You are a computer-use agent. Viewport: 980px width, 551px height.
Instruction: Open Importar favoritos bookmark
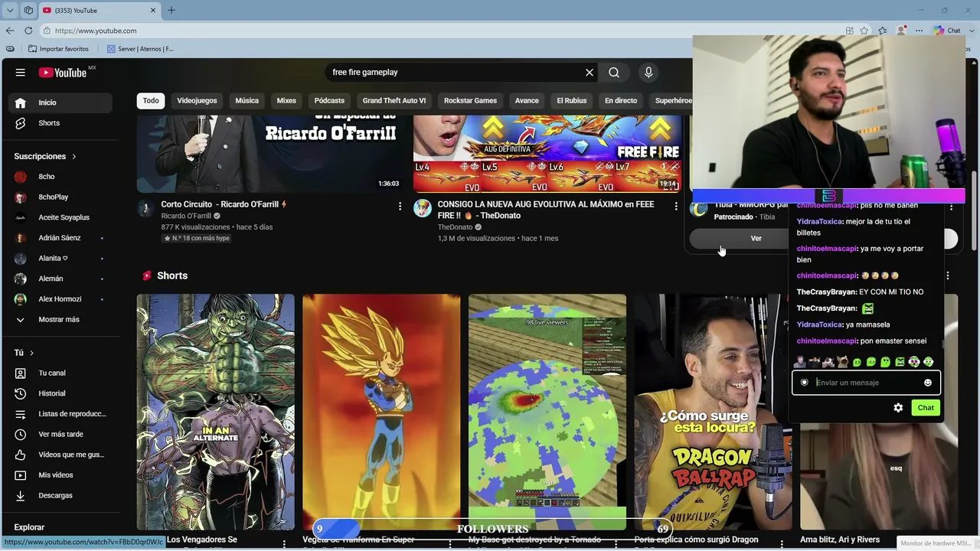pyautogui.click(x=58, y=49)
